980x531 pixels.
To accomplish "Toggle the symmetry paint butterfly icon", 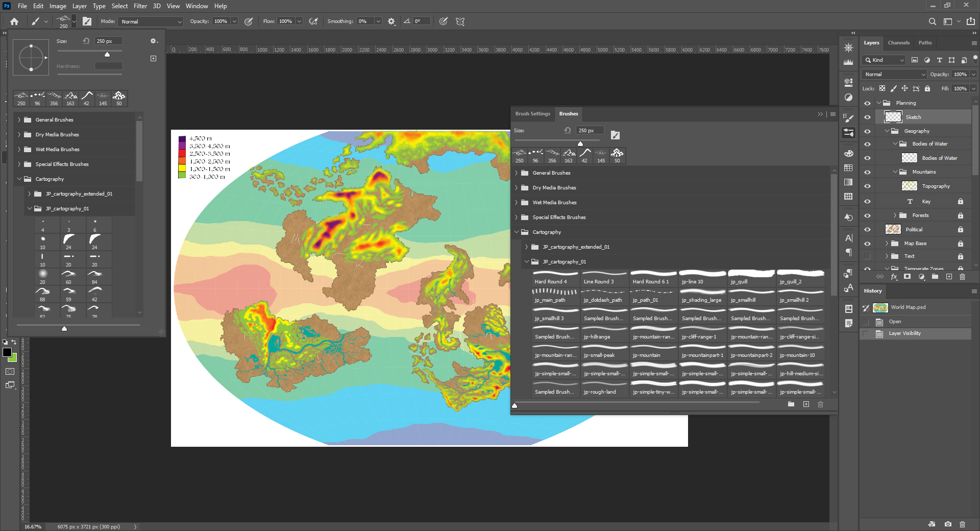I will [x=460, y=21].
